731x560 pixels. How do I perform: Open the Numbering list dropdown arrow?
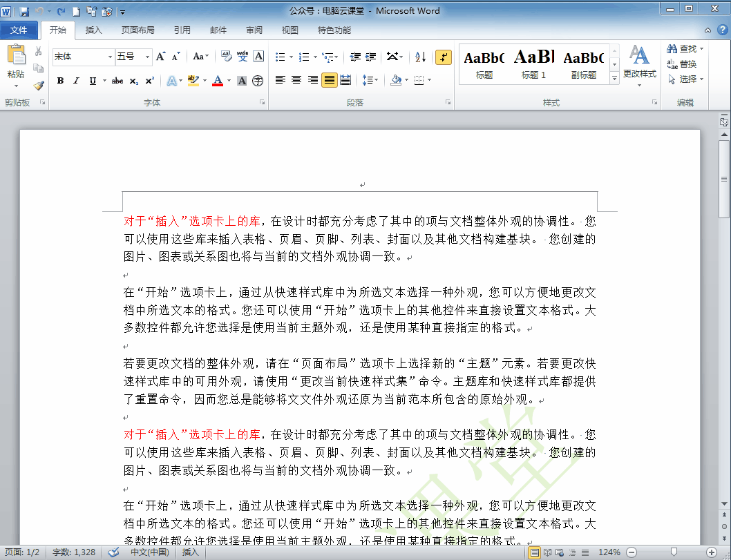315,57
